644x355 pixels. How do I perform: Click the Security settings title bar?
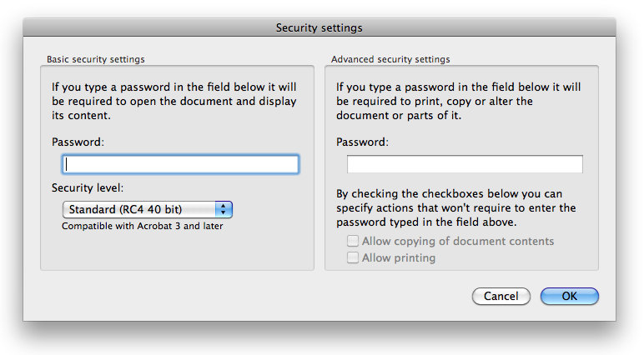pos(319,27)
